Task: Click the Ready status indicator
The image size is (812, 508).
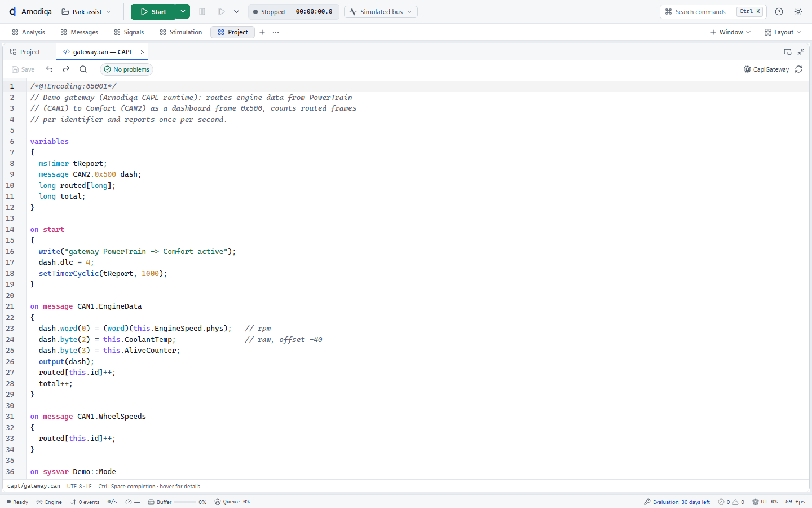Action: tap(17, 502)
